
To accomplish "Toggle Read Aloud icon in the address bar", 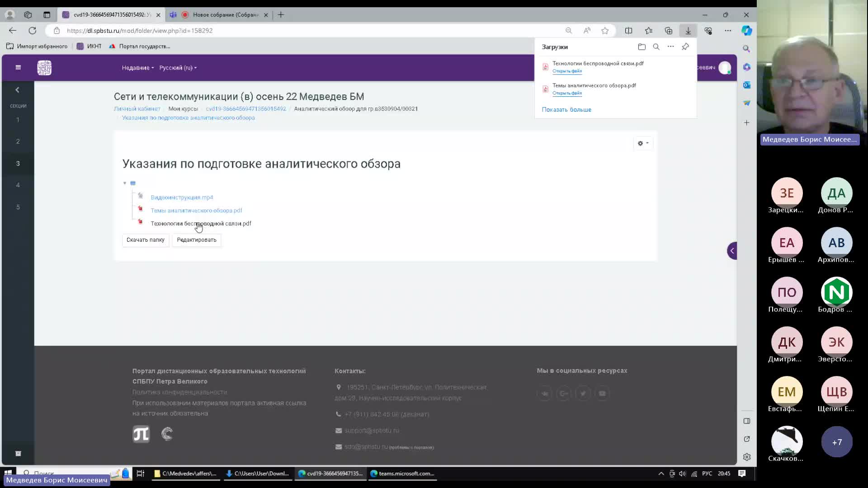I will coord(587,30).
